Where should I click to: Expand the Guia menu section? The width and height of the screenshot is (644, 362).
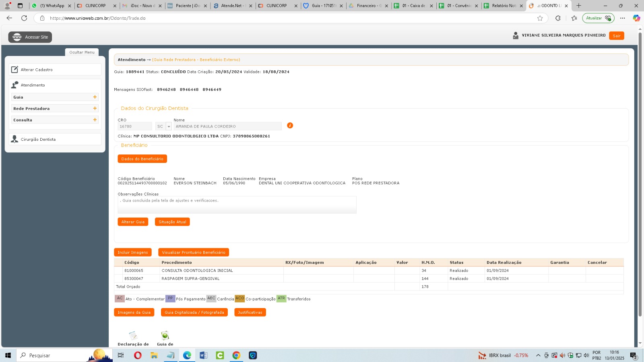(95, 97)
